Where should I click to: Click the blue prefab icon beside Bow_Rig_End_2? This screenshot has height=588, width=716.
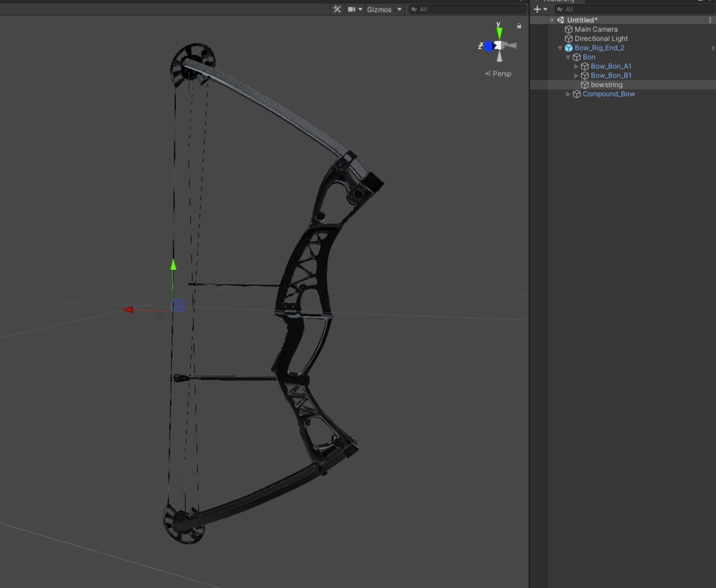click(x=568, y=48)
